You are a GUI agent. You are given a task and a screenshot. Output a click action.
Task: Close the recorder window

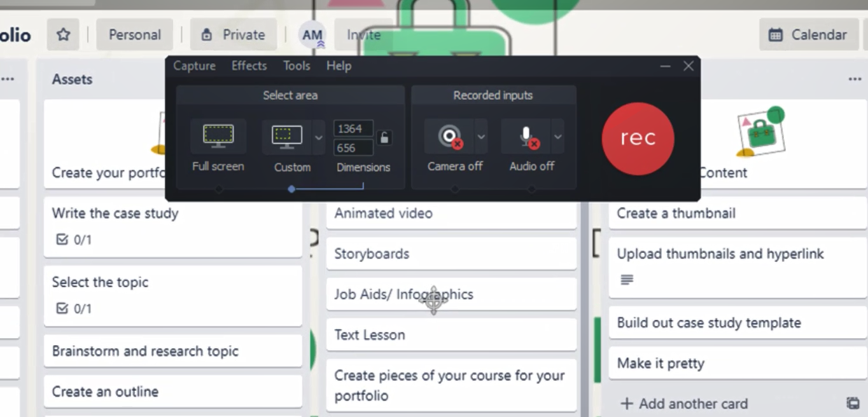point(689,66)
